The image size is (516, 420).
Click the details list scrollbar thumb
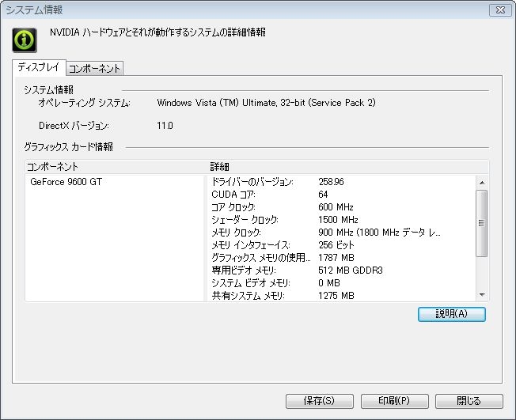[482, 223]
